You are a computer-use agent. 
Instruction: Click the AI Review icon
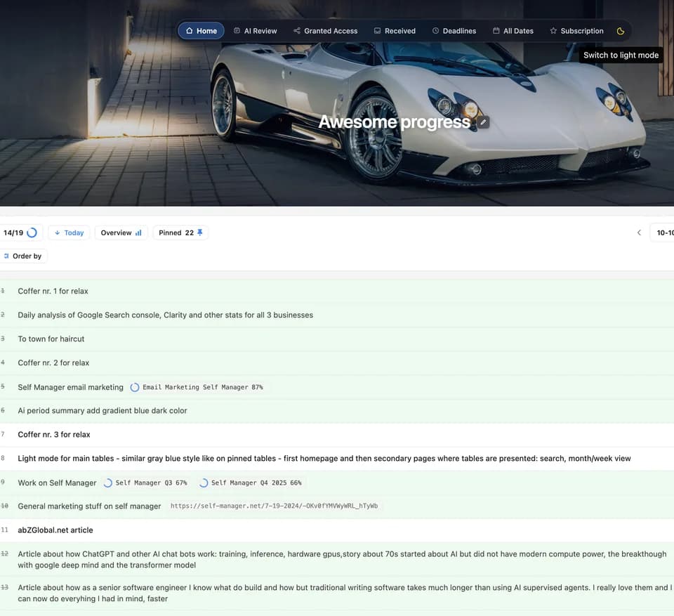pos(237,30)
